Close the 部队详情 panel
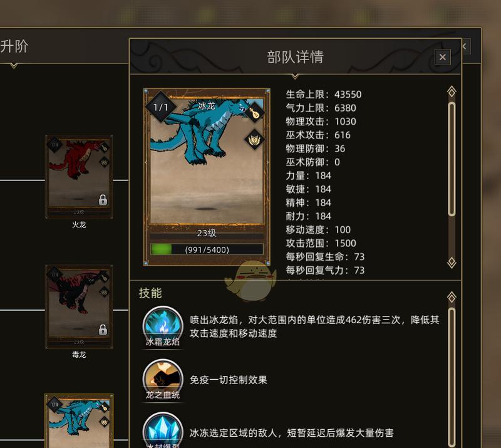Screen dimensions: 501x448 coord(443,57)
